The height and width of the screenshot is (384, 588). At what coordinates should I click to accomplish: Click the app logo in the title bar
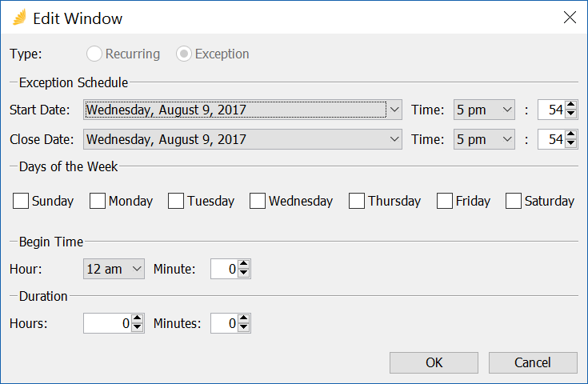coord(19,18)
